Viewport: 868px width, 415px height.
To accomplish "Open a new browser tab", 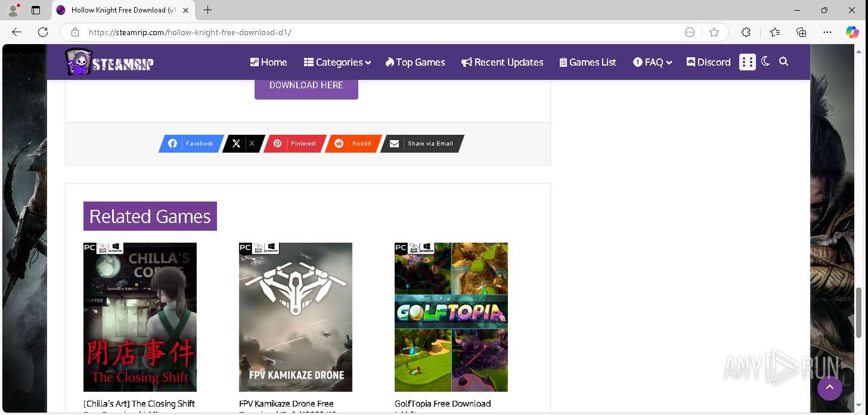I will 207,10.
